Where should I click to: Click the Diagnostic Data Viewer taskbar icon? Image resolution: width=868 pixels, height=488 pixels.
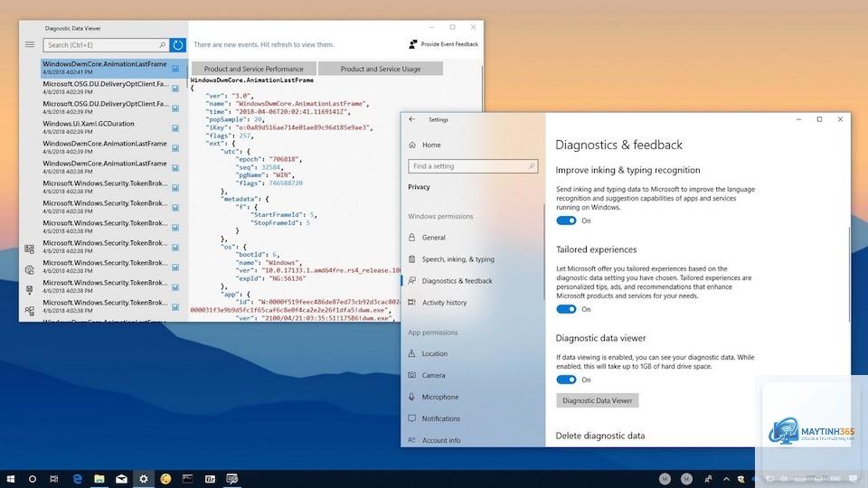point(232,479)
